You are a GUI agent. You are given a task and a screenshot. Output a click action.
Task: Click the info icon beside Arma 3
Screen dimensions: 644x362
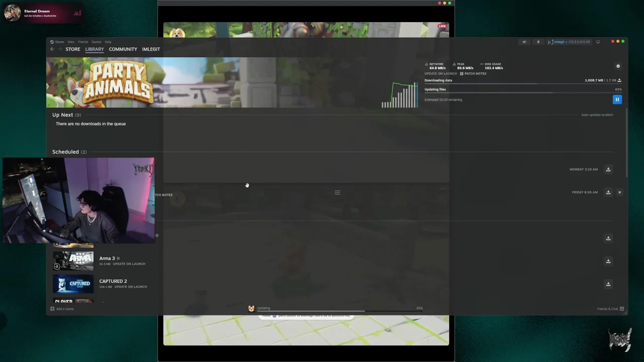tap(118, 258)
